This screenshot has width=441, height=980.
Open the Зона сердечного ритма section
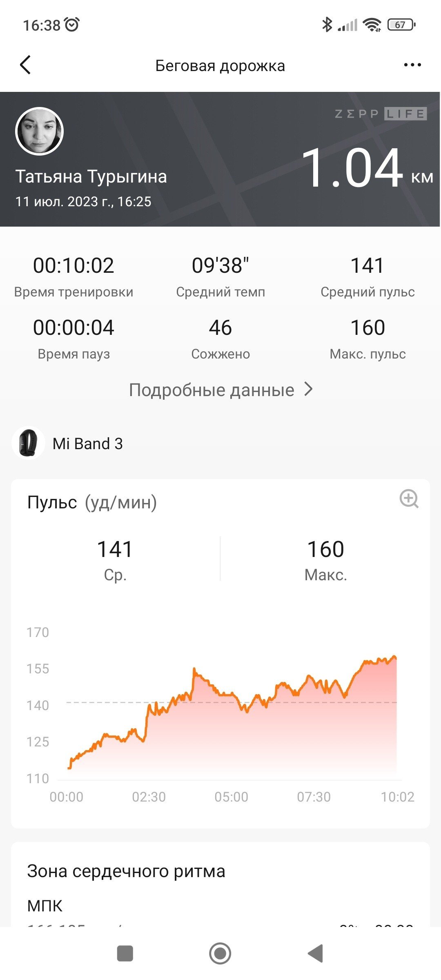coord(126,871)
